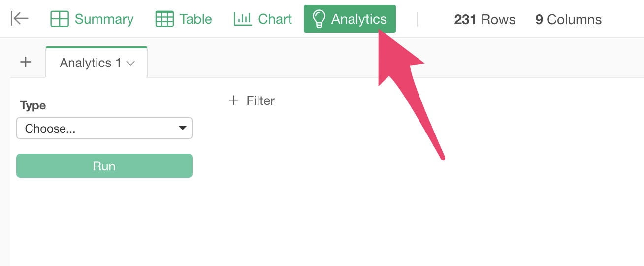This screenshot has height=266, width=644.
Task: Go to the Chart view
Action: click(x=275, y=19)
